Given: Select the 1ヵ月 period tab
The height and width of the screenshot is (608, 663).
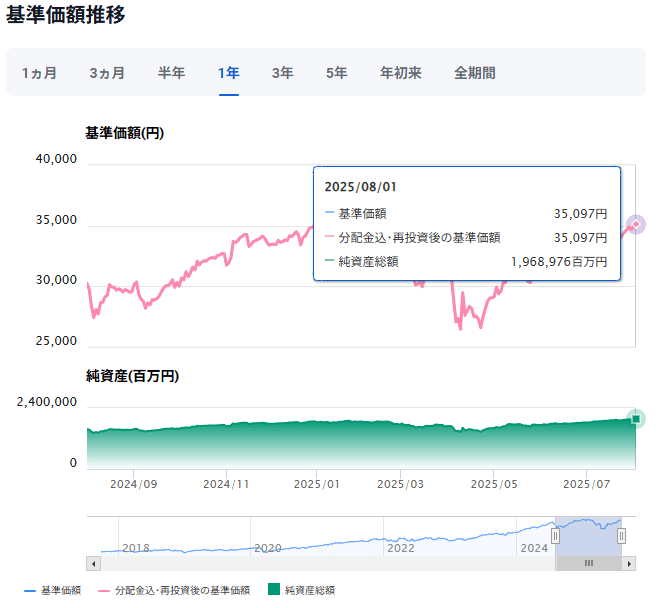Looking at the screenshot, I should click(39, 73).
